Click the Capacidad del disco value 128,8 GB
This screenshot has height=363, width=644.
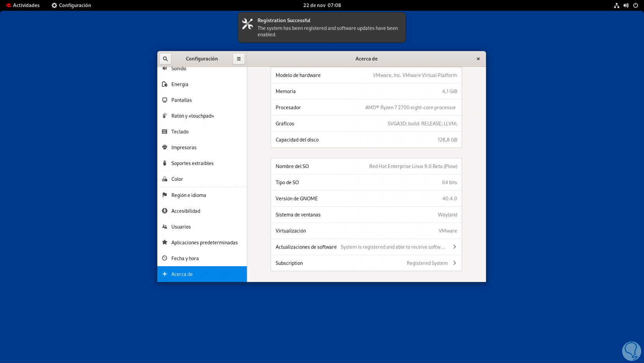click(447, 139)
